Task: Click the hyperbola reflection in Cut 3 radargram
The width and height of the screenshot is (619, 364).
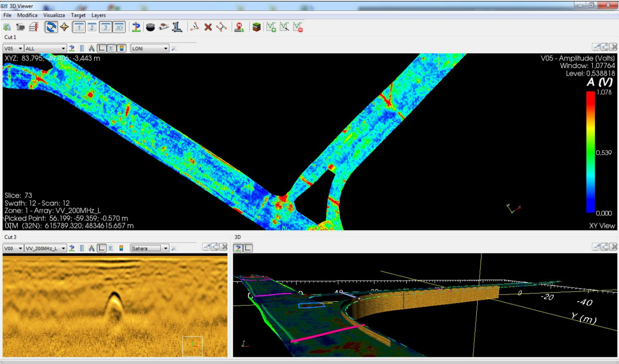Action: click(113, 306)
